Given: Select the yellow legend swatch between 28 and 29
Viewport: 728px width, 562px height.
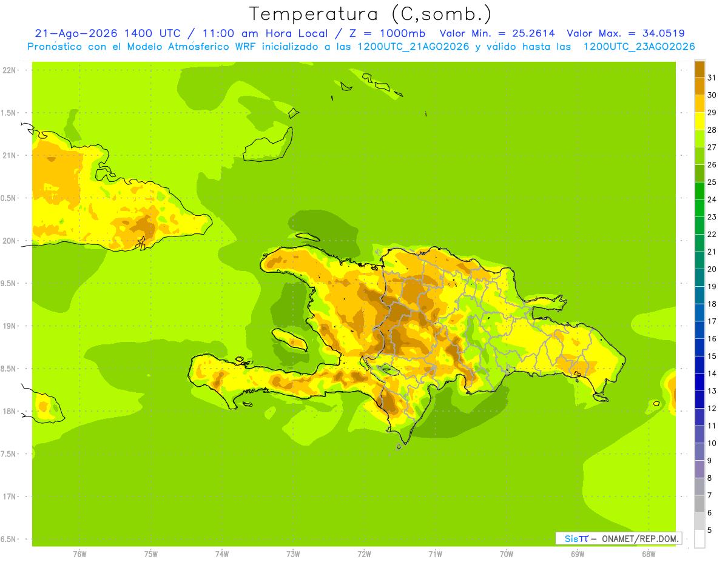Looking at the screenshot, I should coord(699,121).
